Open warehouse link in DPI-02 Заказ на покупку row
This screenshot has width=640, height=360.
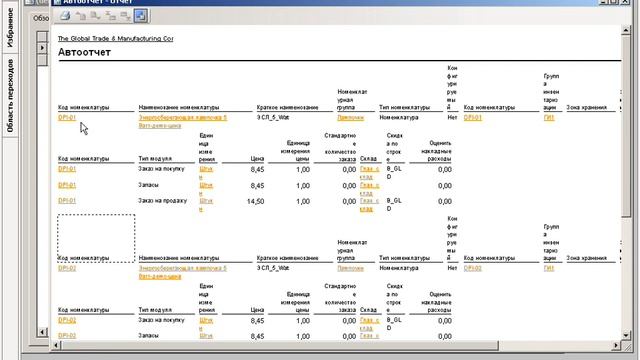(369, 324)
